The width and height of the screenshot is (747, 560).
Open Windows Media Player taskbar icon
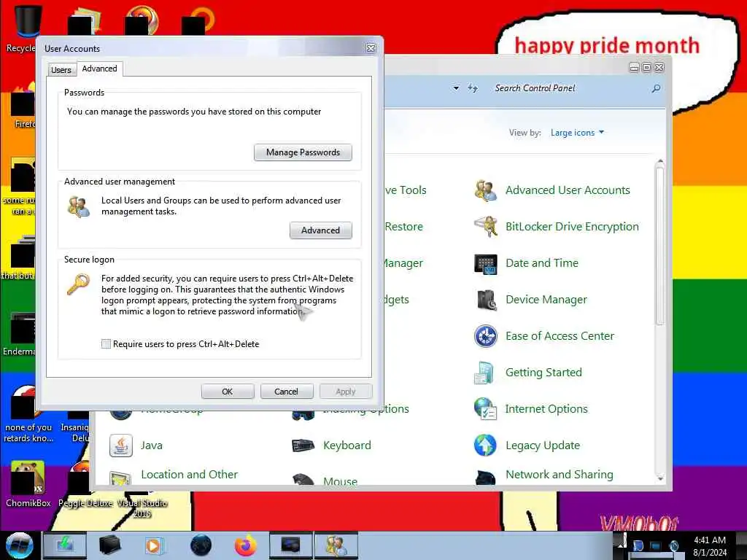[x=154, y=545]
